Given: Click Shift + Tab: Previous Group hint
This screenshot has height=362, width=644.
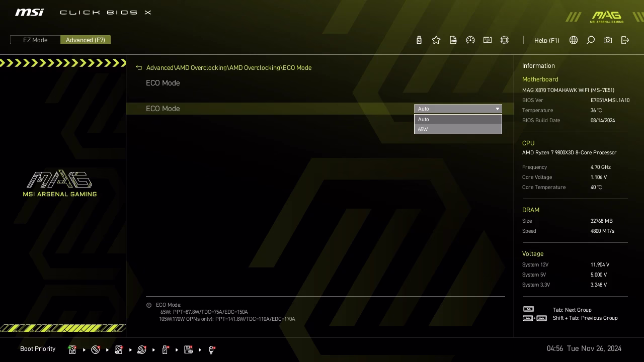Looking at the screenshot, I should click(585, 318).
